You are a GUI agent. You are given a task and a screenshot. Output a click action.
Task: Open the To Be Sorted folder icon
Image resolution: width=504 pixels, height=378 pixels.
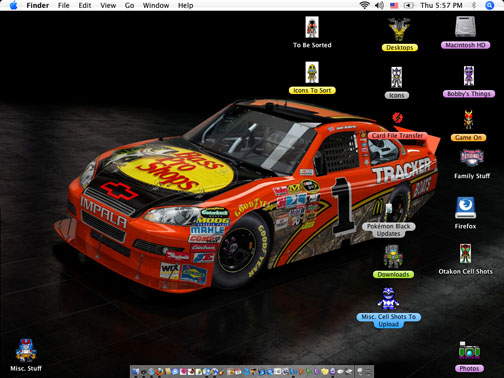click(x=312, y=27)
